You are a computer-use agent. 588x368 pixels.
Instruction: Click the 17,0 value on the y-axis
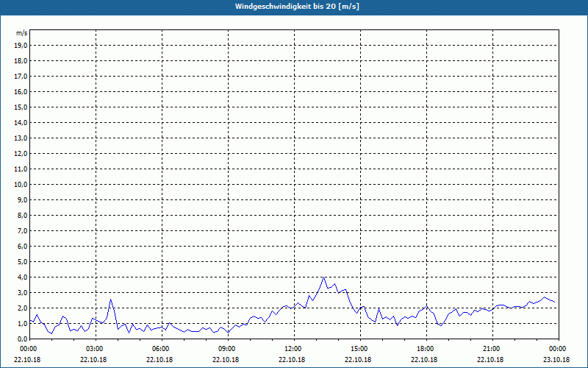pyautogui.click(x=21, y=76)
